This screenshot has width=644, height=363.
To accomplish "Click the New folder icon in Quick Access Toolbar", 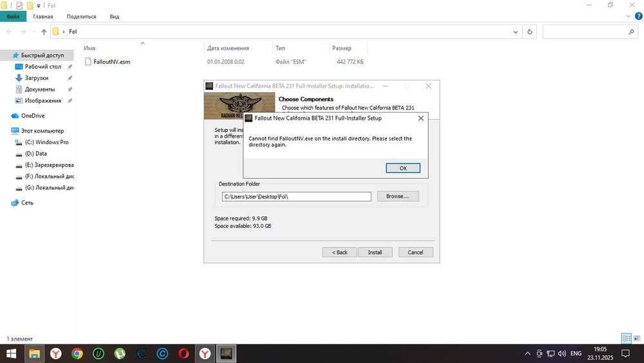I will (x=30, y=5).
